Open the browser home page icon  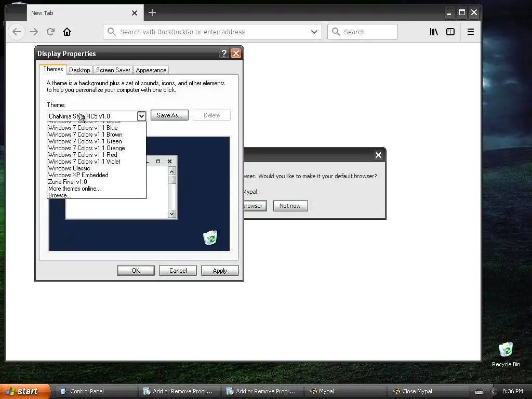pos(67,32)
